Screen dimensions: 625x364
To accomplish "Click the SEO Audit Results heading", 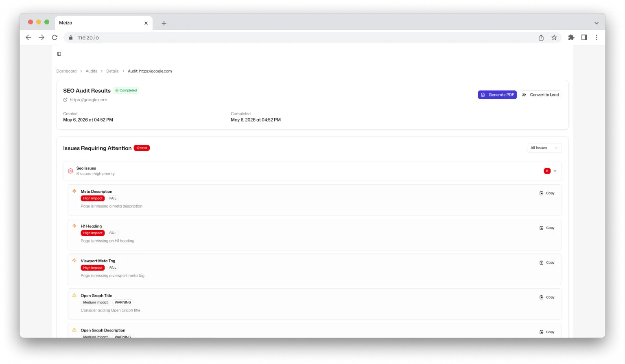I will [87, 91].
